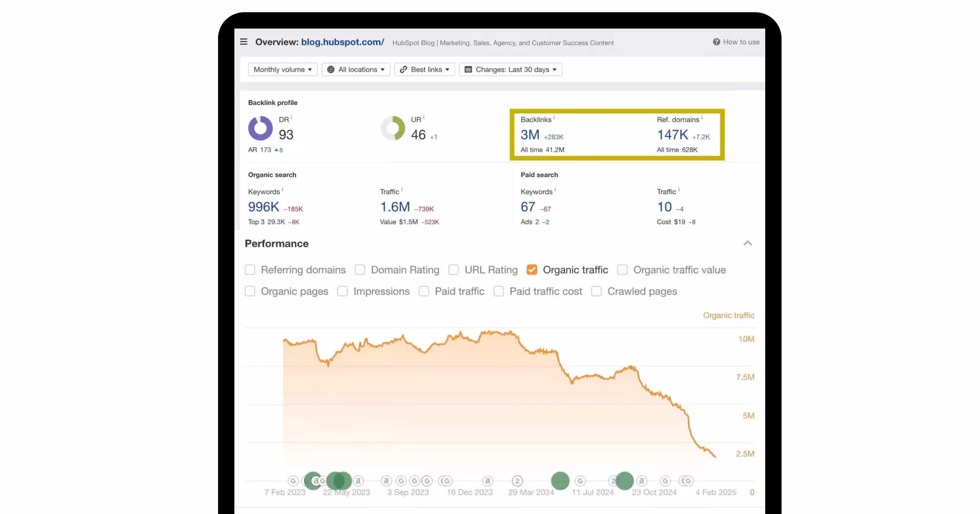Click the Ref. domains info icon

pyautogui.click(x=702, y=117)
